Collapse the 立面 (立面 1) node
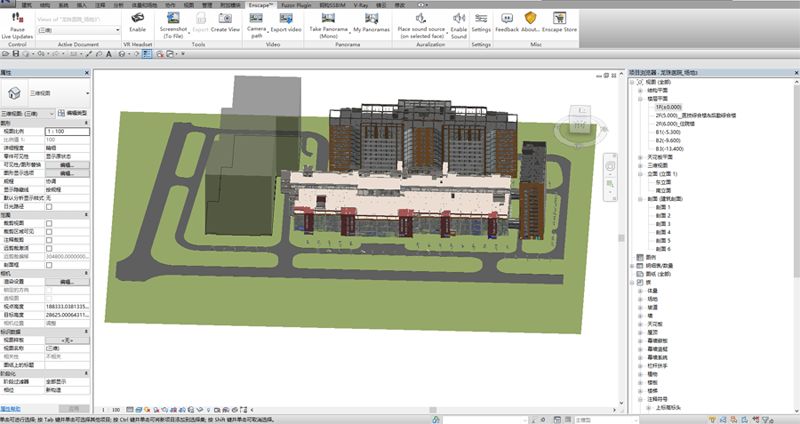Viewport: 800px width, 424px height. click(x=640, y=174)
